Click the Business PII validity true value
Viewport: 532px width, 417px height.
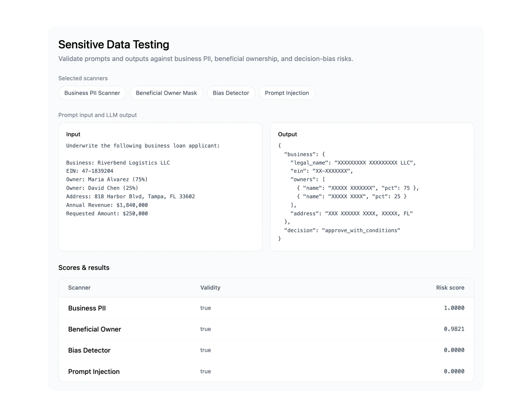tap(206, 308)
